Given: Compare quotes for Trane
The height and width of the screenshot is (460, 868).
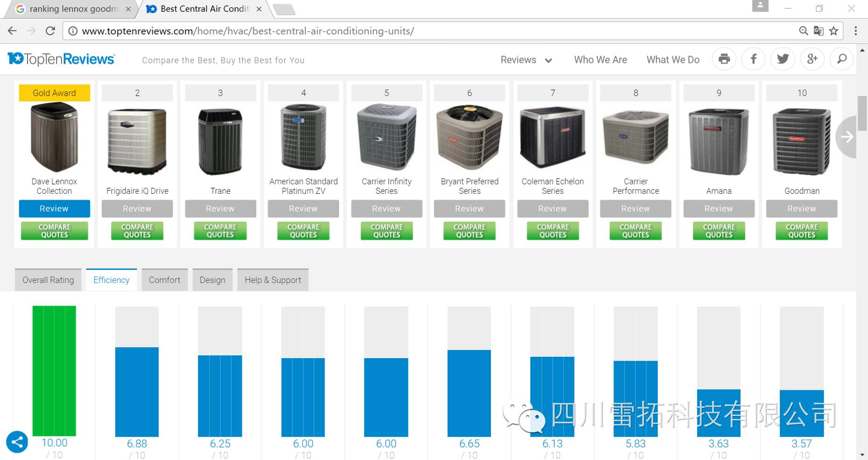Looking at the screenshot, I should coord(220,231).
